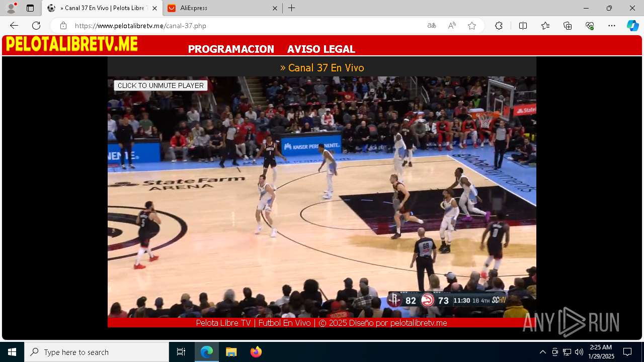The height and width of the screenshot is (362, 644).
Task: Open Browser essentials icon
Action: (x=590, y=26)
